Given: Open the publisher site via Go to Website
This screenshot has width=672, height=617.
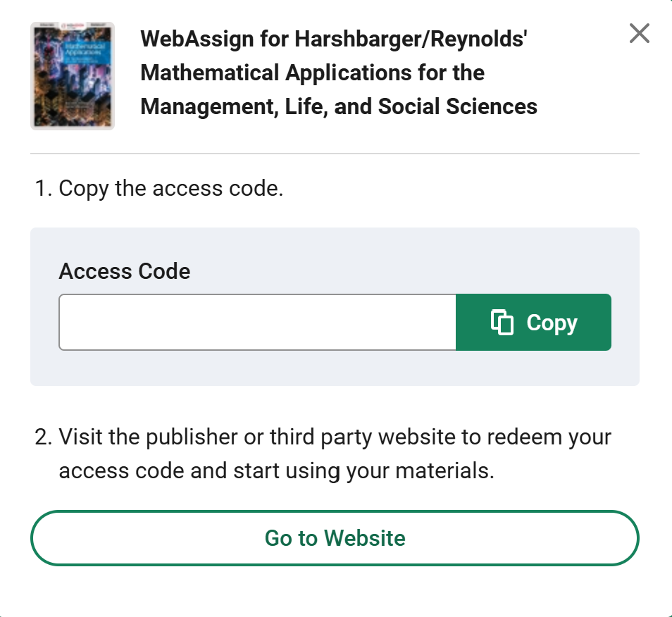Looking at the screenshot, I should 335,537.
